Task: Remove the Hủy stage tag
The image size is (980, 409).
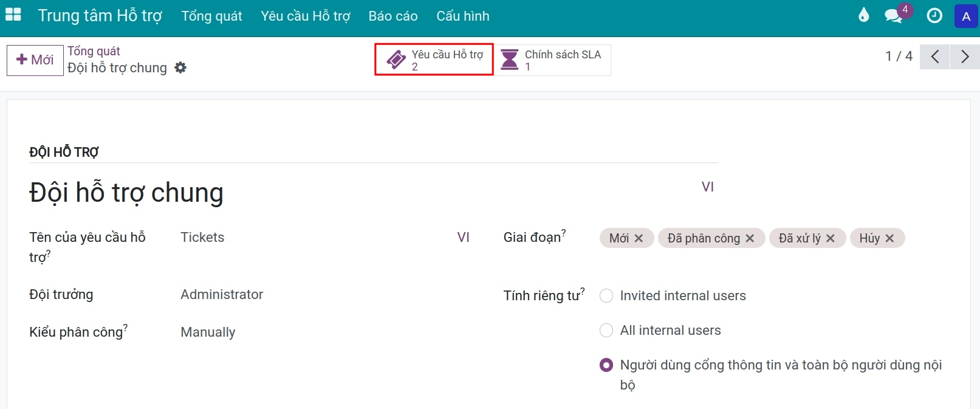Action: (889, 238)
